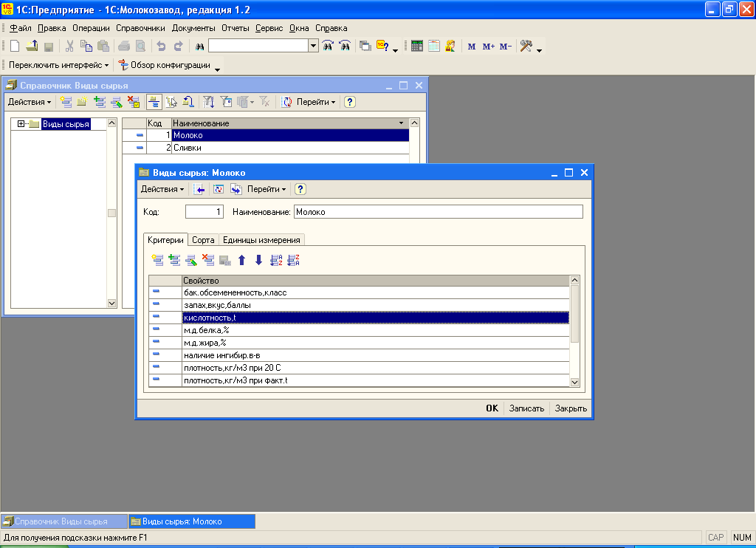756x548 pixels.
Task: Expand the Виды сырья tree node
Action: pyautogui.click(x=21, y=124)
